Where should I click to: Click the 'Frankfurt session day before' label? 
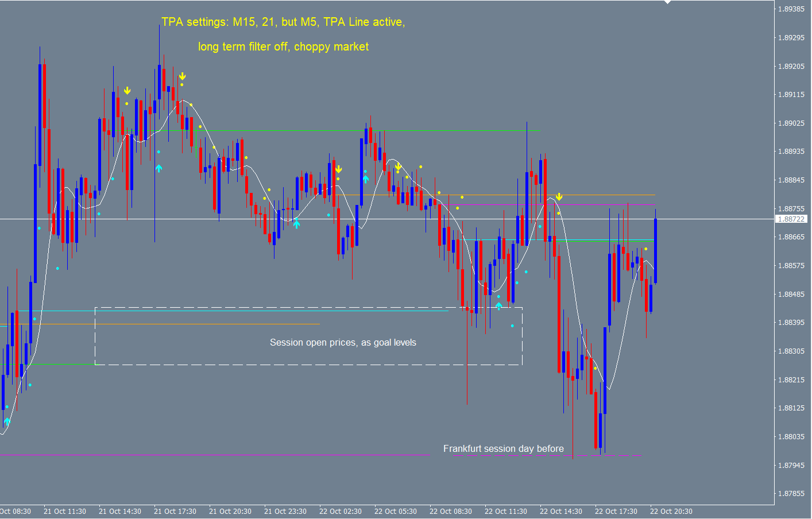[503, 448]
